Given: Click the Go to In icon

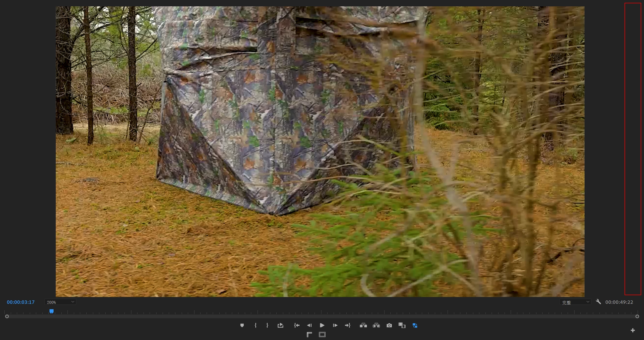Looking at the screenshot, I should 297,325.
